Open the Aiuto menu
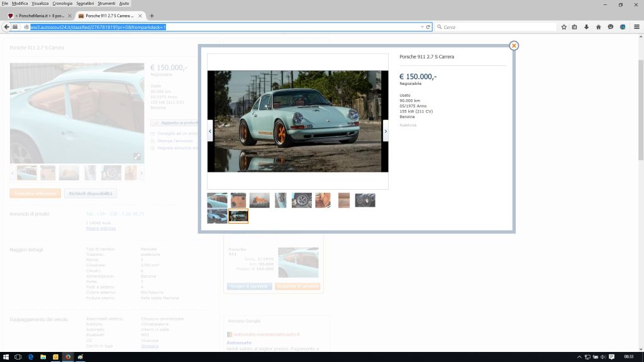The width and height of the screenshot is (644, 362). pyautogui.click(x=124, y=3)
